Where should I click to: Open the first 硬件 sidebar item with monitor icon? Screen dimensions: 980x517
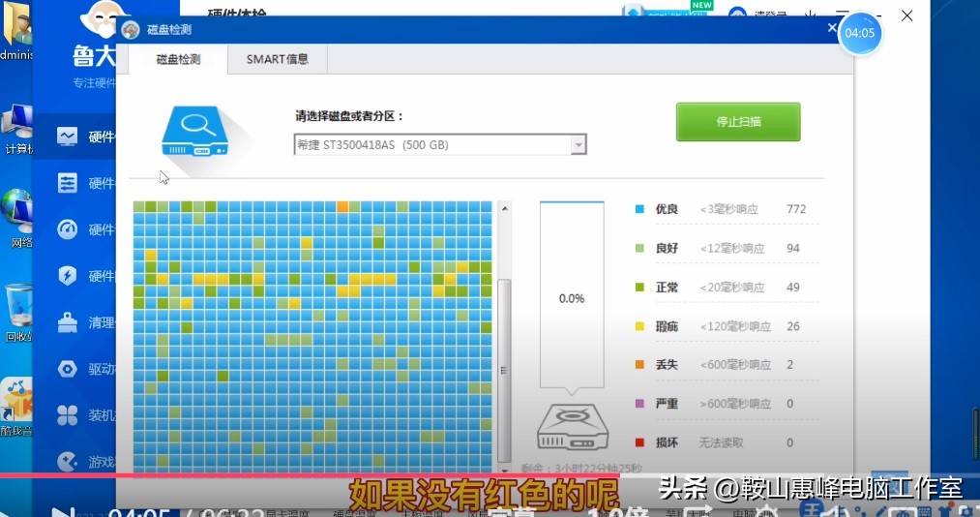(x=74, y=137)
